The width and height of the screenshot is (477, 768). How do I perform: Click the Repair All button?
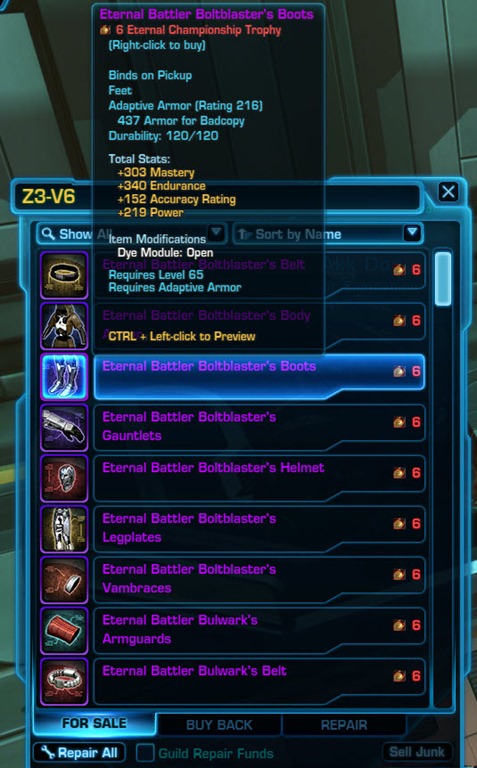79,753
